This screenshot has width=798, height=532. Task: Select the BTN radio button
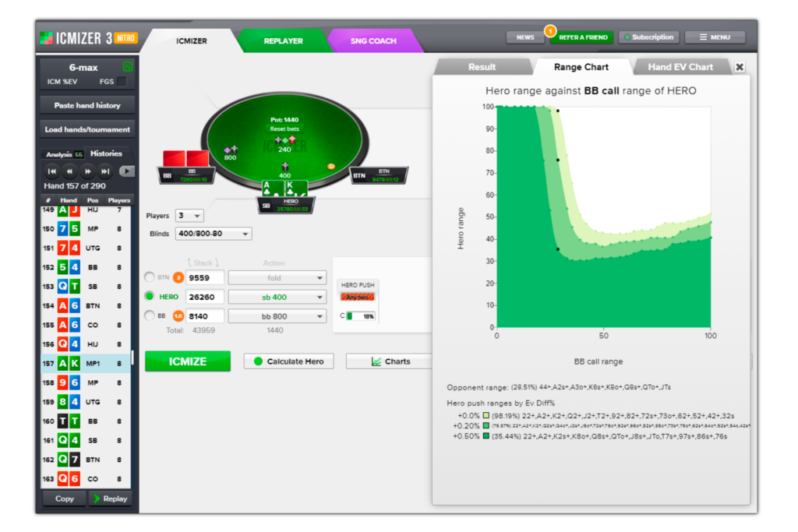149,277
